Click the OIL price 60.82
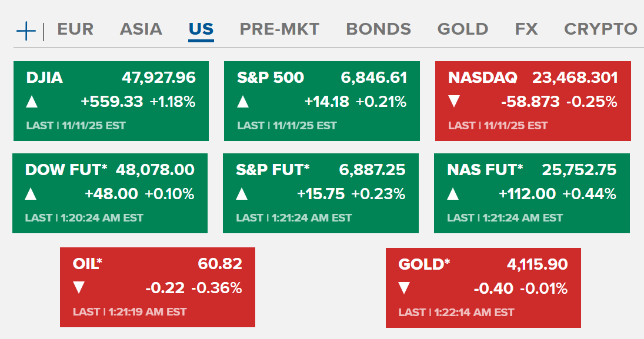This screenshot has width=644, height=339. 220,264
